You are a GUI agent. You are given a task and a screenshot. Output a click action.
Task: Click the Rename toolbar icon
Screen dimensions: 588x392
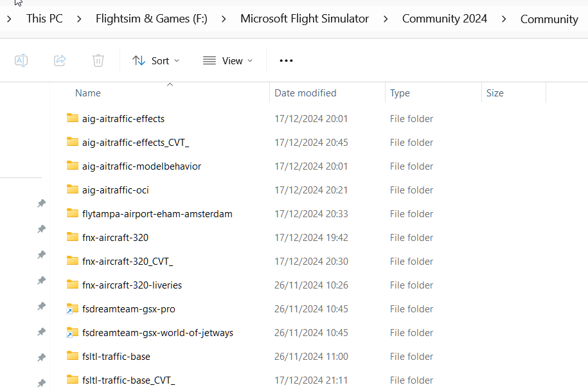(x=21, y=60)
